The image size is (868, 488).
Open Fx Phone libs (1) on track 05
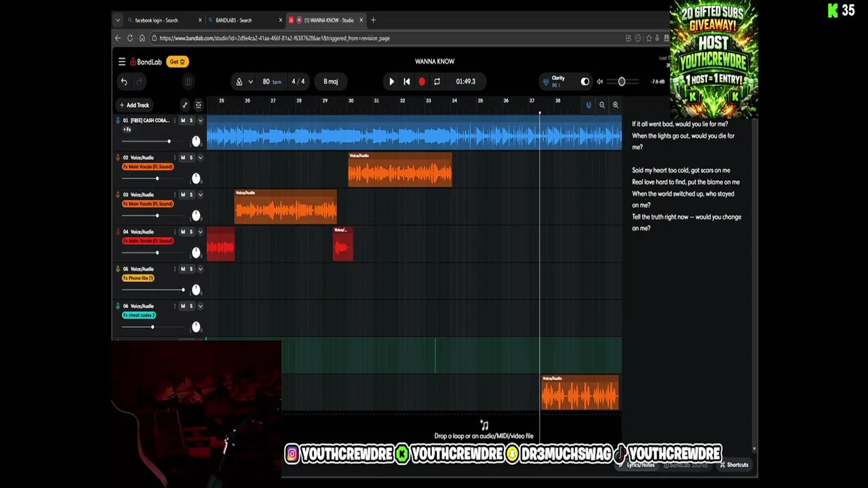pos(138,278)
